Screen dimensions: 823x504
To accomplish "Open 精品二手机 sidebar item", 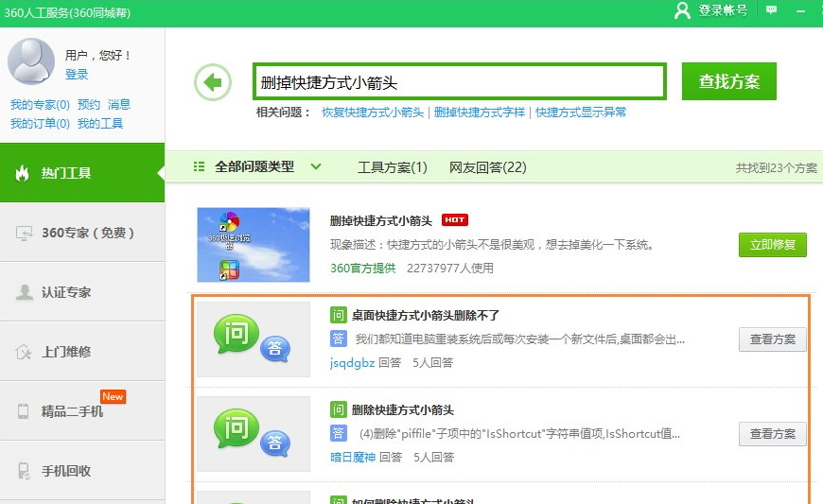I will (82, 411).
